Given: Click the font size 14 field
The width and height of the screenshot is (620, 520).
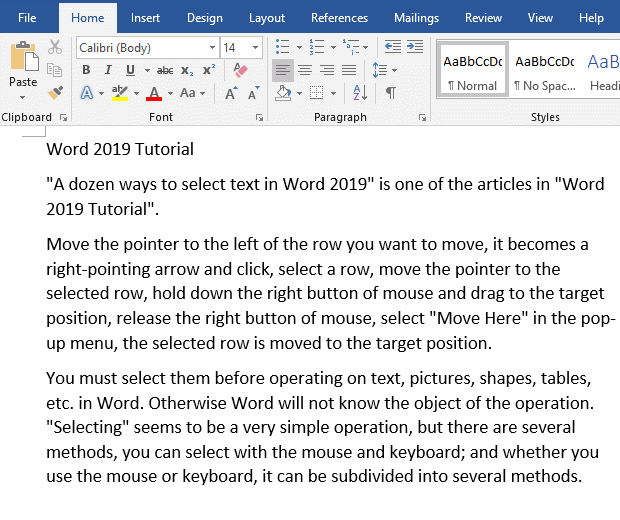Looking at the screenshot, I should pyautogui.click(x=236, y=48).
